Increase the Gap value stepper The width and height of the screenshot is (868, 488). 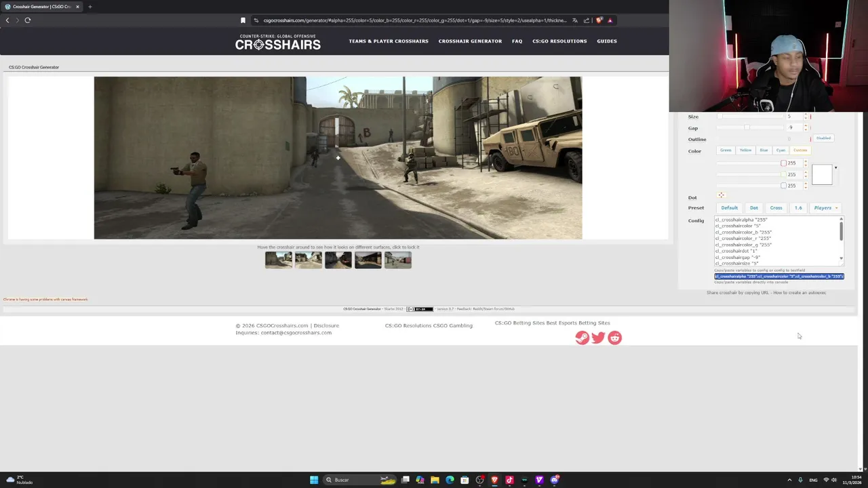pos(806,126)
